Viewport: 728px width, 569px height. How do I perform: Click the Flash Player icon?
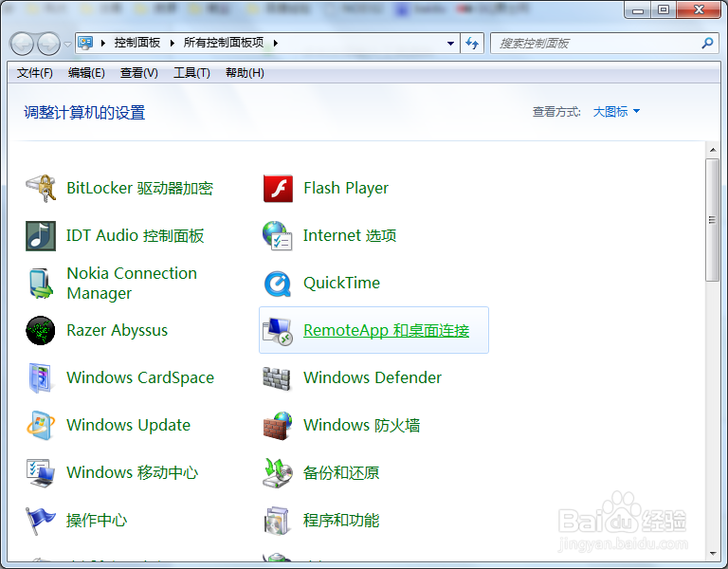tap(278, 188)
